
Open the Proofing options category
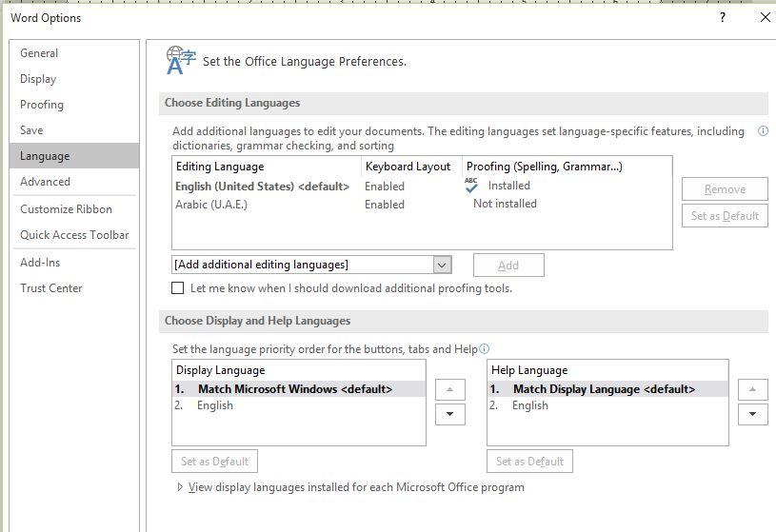click(42, 105)
